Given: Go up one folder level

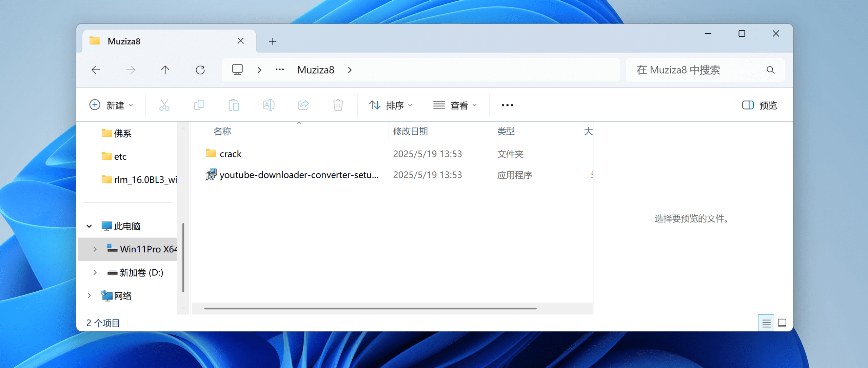Looking at the screenshot, I should pos(165,70).
